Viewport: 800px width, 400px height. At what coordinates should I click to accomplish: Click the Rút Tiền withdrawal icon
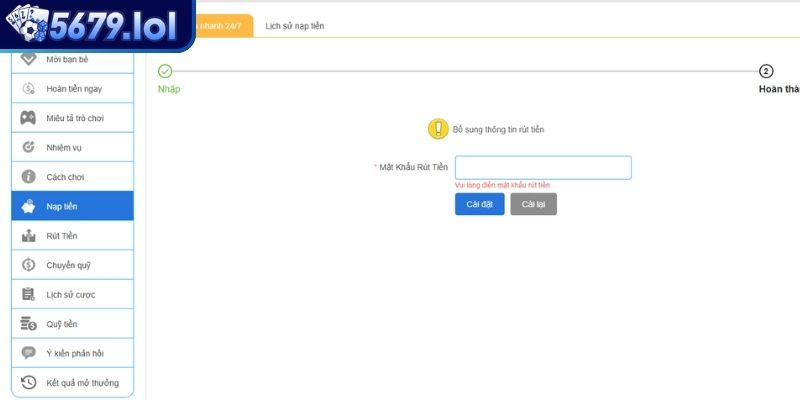point(29,236)
